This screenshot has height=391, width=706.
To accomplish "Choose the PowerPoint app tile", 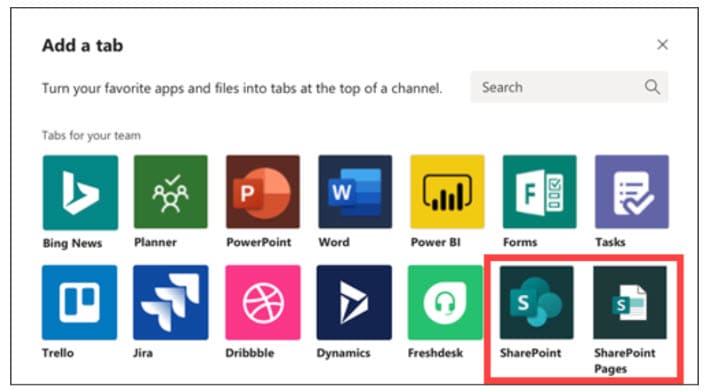I will click(263, 192).
